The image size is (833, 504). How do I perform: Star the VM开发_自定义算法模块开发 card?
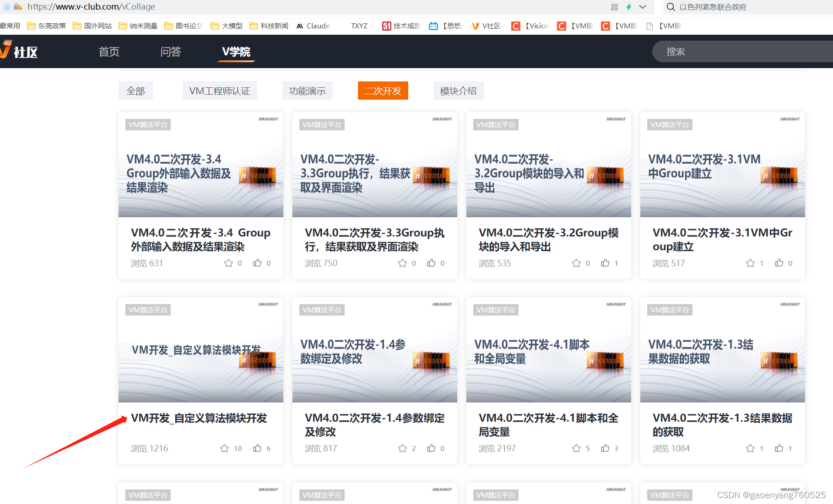[x=224, y=448]
